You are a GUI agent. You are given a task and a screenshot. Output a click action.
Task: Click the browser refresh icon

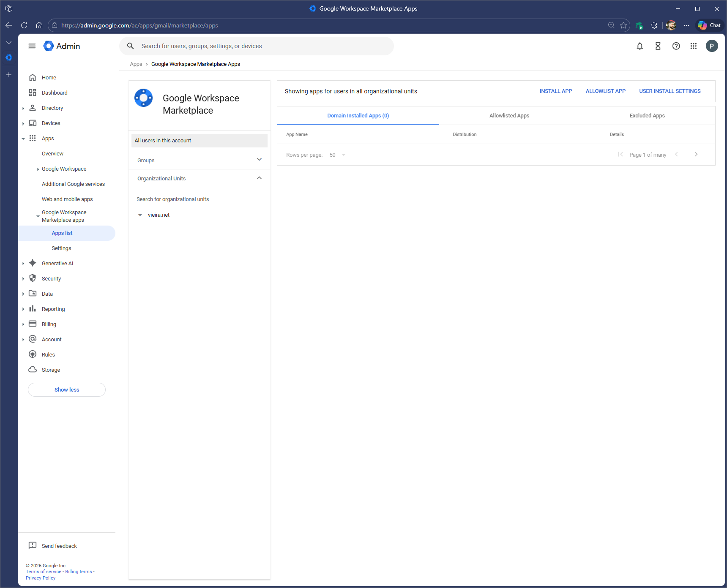(x=24, y=25)
